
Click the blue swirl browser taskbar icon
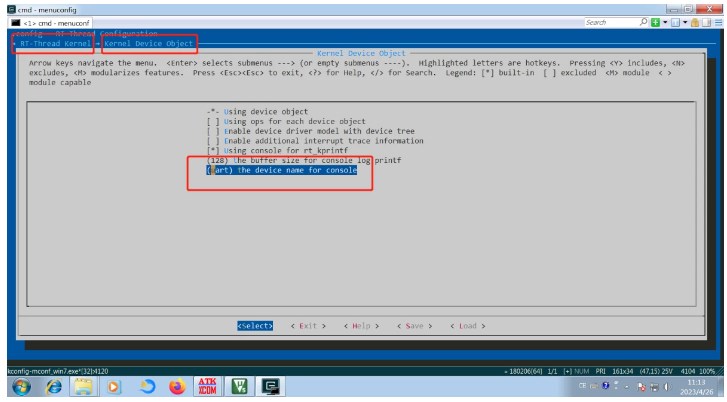click(147, 387)
